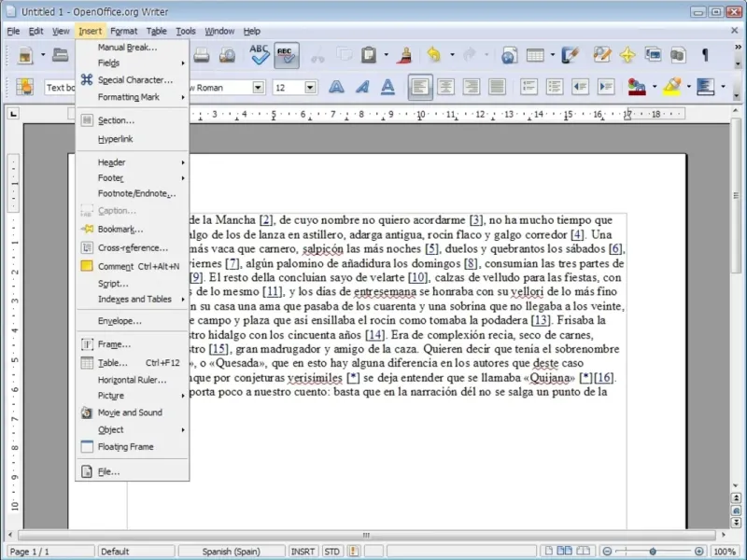The width and height of the screenshot is (747, 560).
Task: Open the Font Color dropdown arrow
Action: pos(655,87)
